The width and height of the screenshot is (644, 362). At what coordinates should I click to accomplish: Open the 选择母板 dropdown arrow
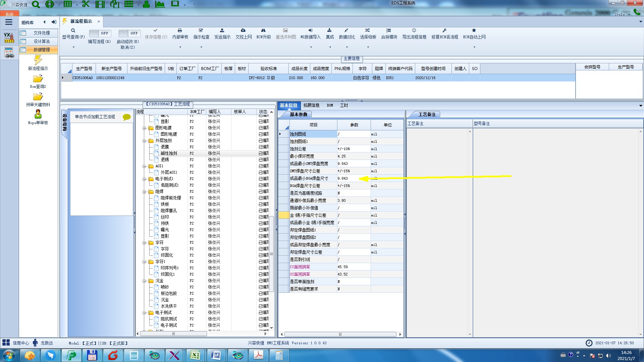(368, 47)
